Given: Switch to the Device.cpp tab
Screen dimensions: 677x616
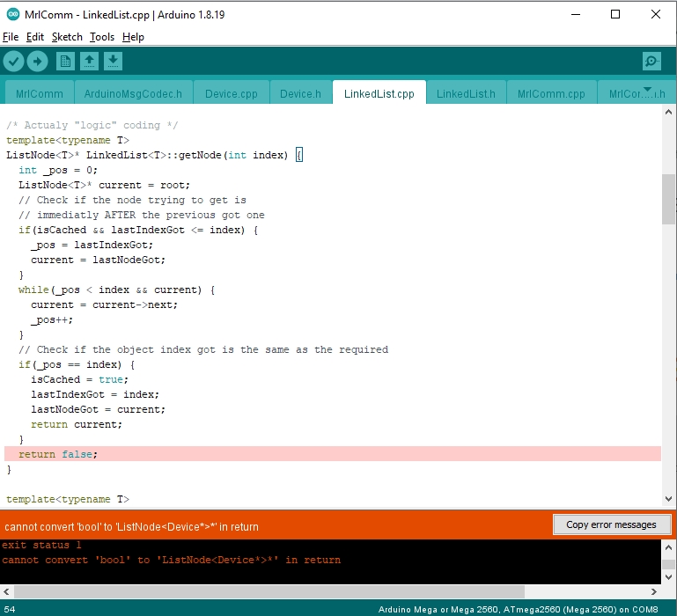Looking at the screenshot, I should pyautogui.click(x=231, y=93).
